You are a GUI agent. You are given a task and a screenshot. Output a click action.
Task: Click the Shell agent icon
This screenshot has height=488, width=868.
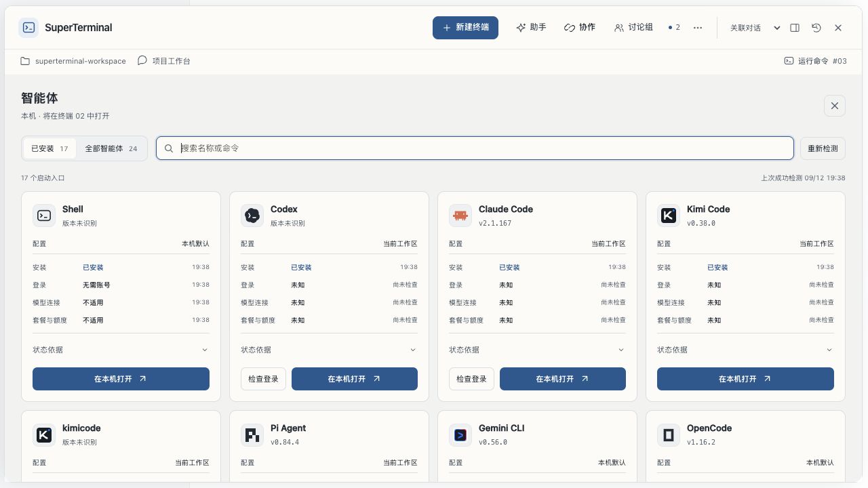pyautogui.click(x=44, y=216)
